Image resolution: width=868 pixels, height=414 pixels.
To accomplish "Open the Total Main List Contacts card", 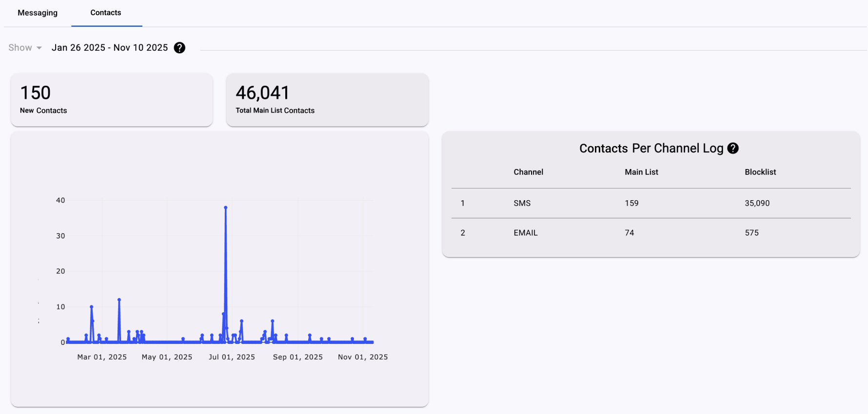I will [x=327, y=99].
